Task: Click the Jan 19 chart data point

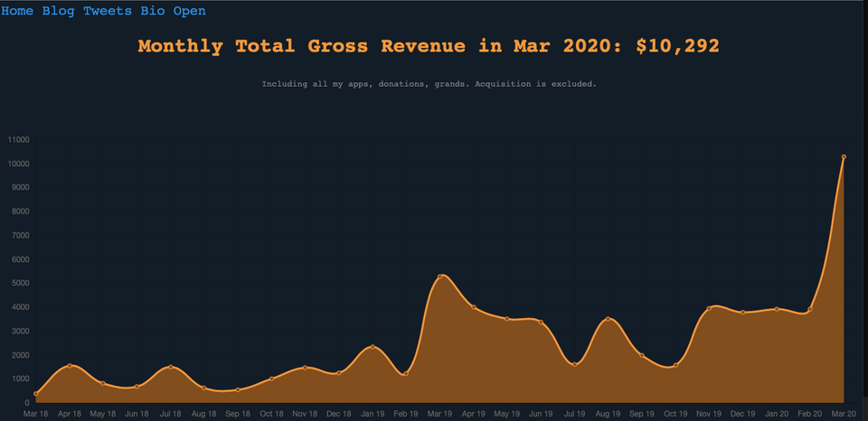Action: (x=373, y=347)
